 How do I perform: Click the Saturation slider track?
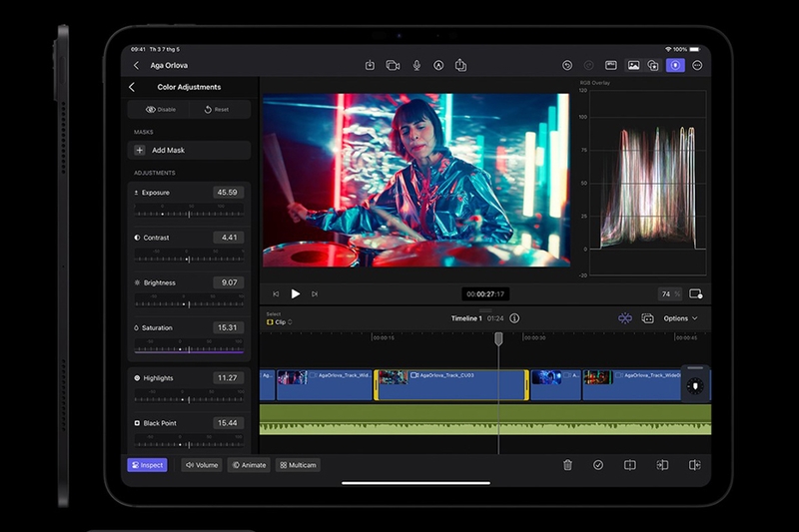[x=189, y=349]
